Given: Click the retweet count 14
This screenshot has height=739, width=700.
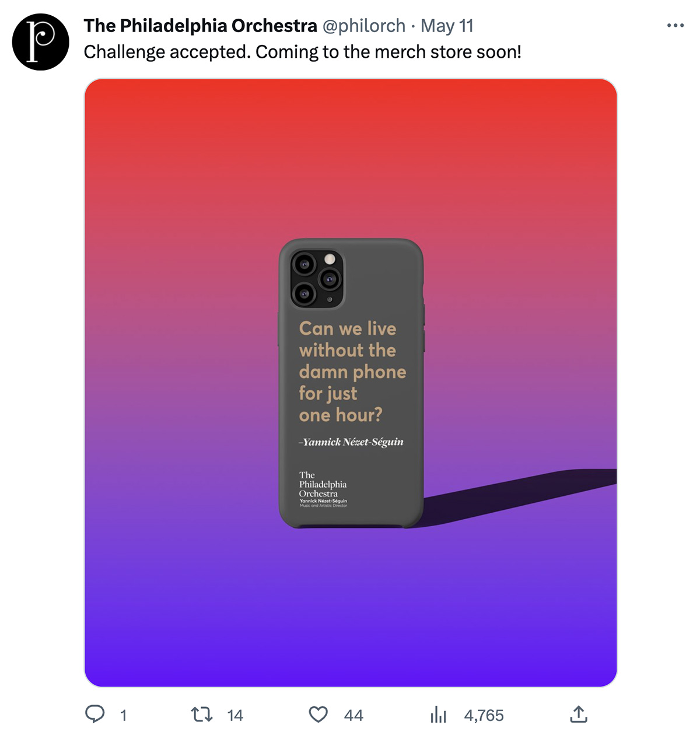Looking at the screenshot, I should tap(235, 716).
